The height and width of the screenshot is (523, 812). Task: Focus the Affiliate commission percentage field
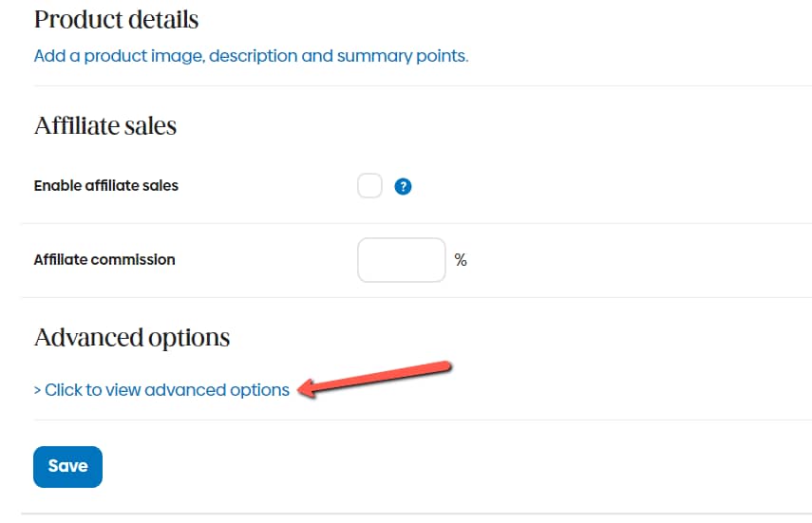click(x=402, y=260)
